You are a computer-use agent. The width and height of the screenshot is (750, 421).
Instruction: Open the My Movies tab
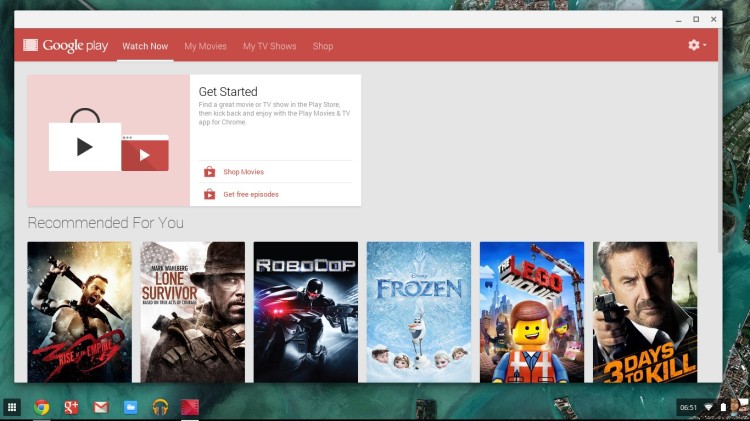coord(205,46)
